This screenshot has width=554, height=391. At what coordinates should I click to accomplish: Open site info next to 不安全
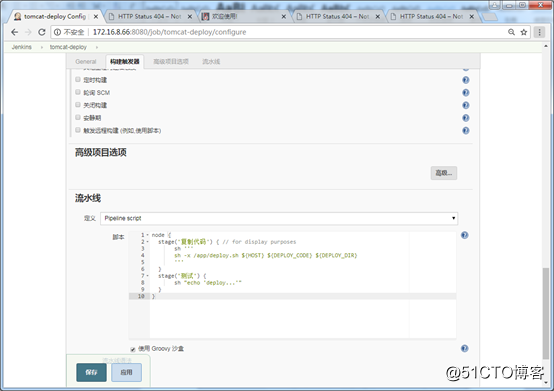point(57,32)
